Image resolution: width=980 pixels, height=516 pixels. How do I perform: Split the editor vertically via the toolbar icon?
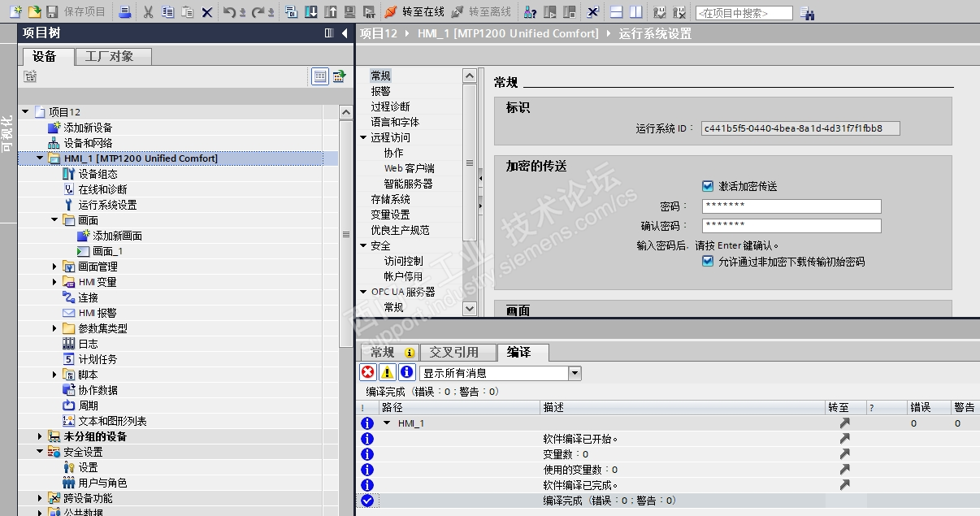[635, 12]
